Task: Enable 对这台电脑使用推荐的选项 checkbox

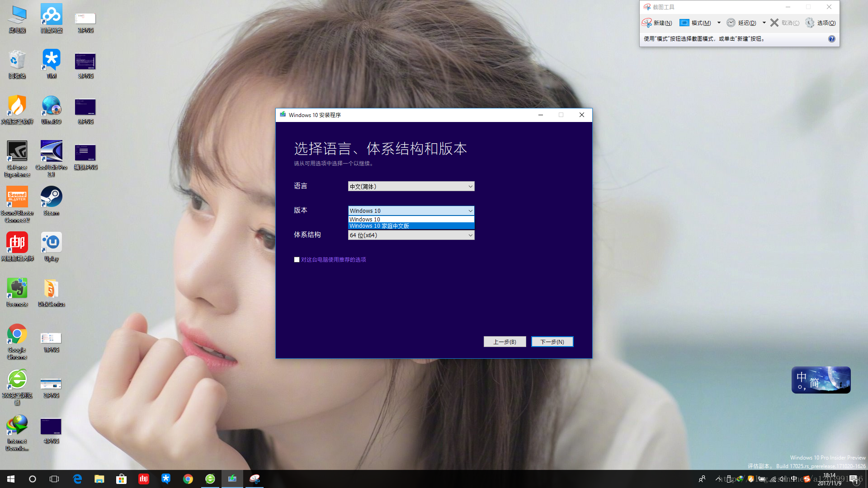Action: click(297, 259)
